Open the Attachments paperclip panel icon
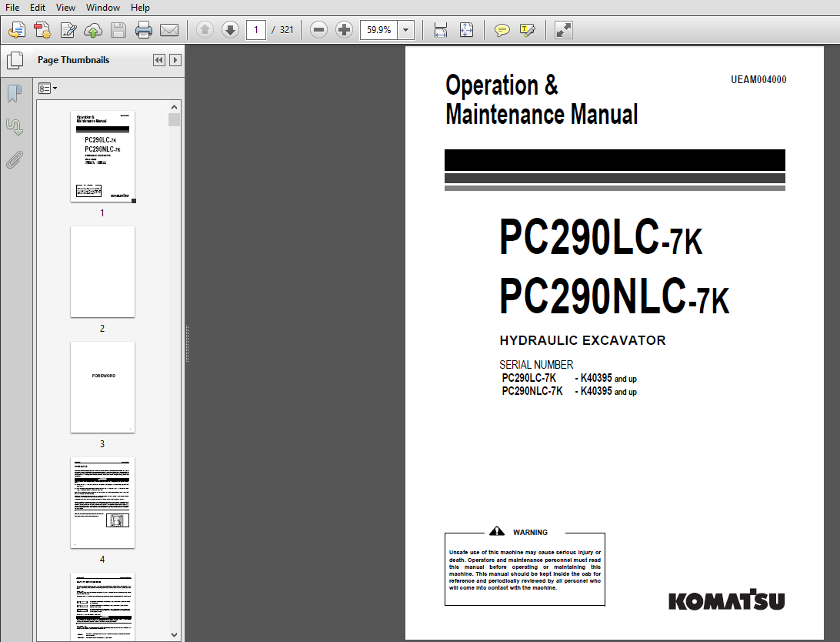Screen dimensions: 840x642 15,160
